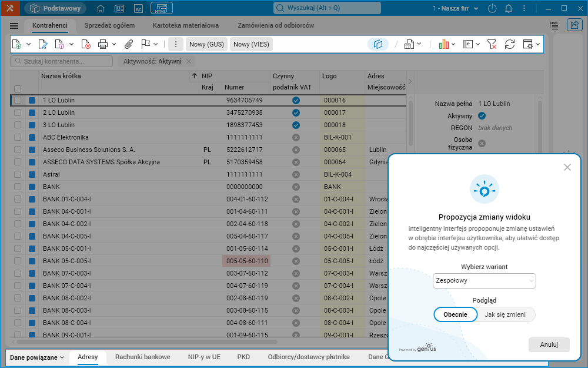Screen dimensions: 588x368
Task: Click the refresh icon in the toolbar
Action: (x=510, y=44)
